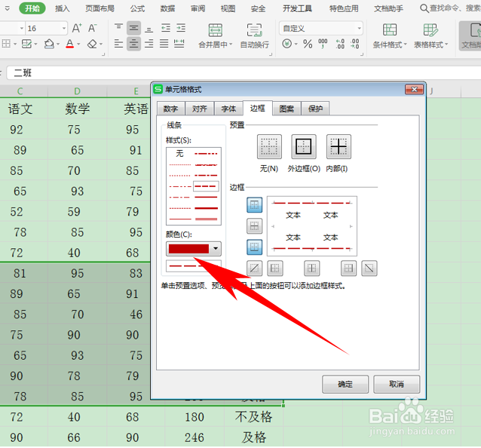Increase font size with A+ icon

point(77,28)
